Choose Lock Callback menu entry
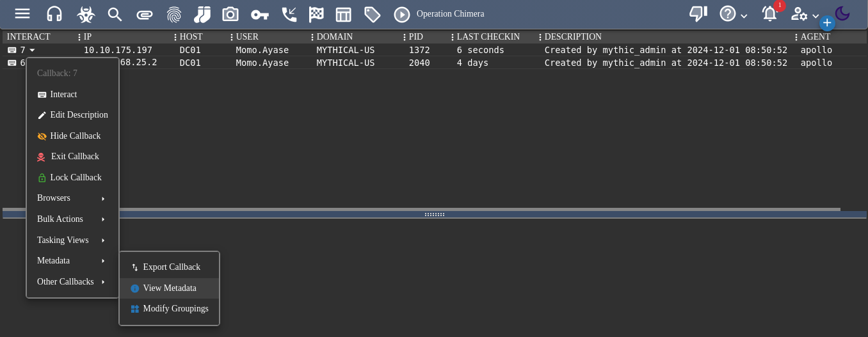Screen dimensions: 868x337 (x=72, y=178)
